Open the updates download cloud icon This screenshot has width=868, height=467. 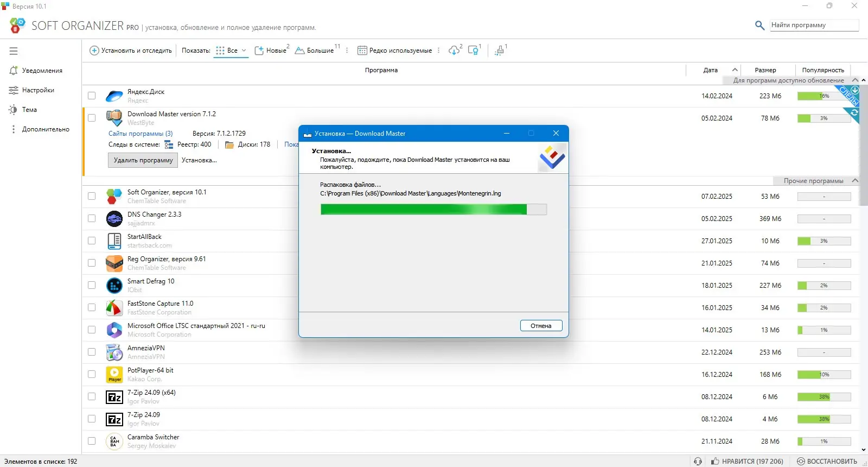(454, 51)
